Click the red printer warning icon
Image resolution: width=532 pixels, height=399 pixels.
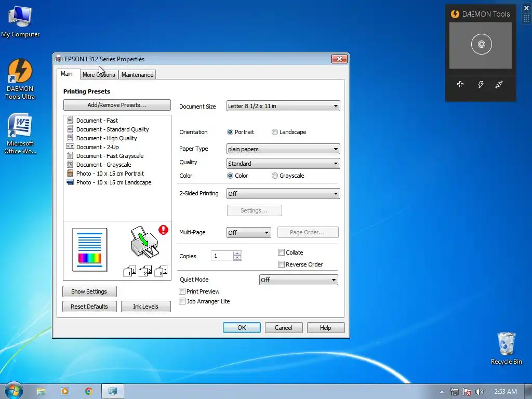point(163,230)
